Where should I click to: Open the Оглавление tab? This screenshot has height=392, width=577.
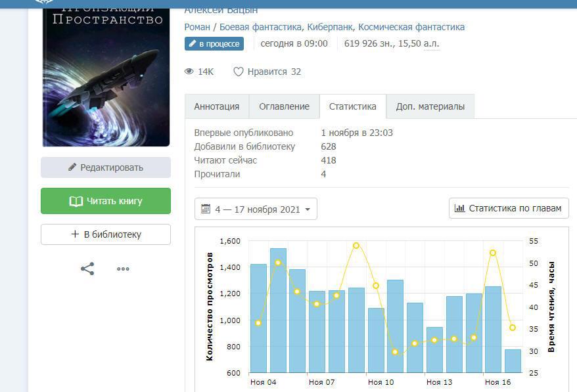coord(284,106)
